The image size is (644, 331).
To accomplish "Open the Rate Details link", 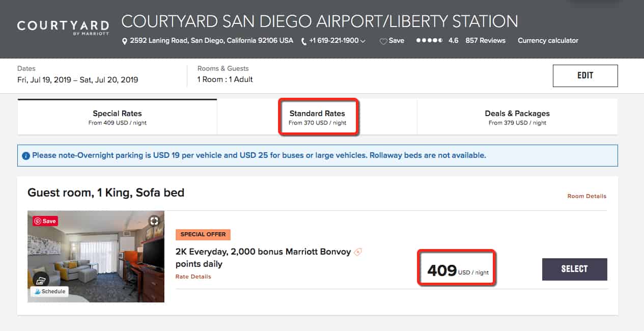I will tap(193, 277).
